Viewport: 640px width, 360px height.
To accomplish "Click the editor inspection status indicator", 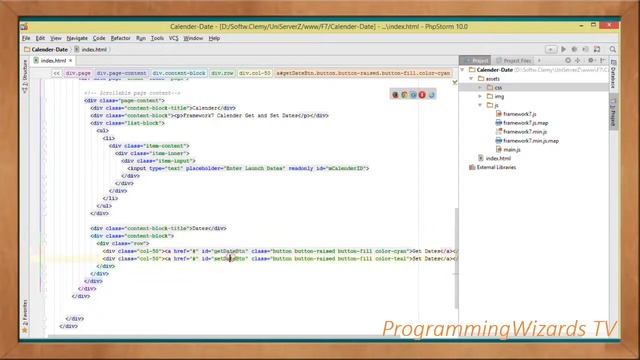I will pos(455,82).
